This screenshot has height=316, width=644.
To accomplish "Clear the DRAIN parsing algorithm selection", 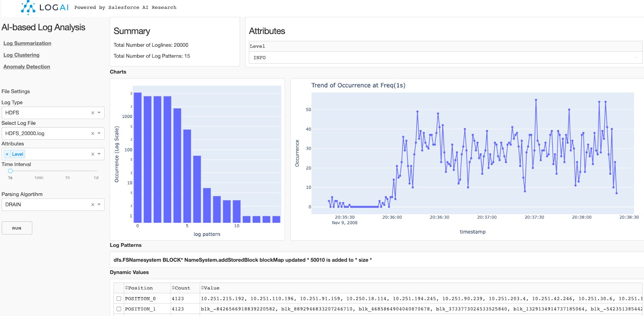I will click(x=93, y=204).
